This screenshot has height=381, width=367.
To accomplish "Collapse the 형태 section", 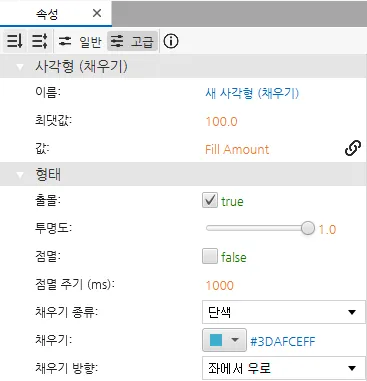I will point(20,174).
